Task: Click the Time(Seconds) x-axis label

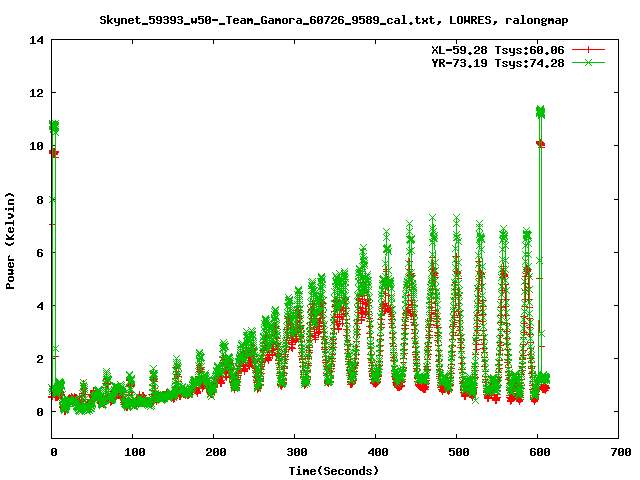Action: tap(333, 471)
